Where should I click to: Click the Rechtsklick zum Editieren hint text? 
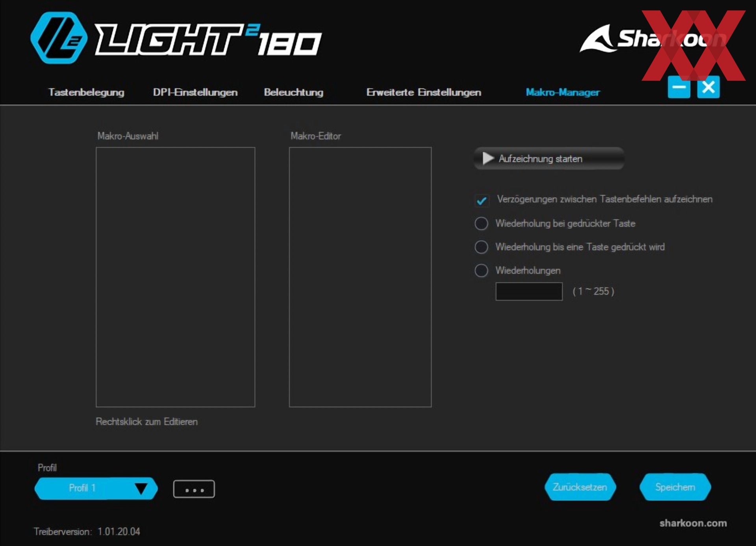[x=147, y=422]
